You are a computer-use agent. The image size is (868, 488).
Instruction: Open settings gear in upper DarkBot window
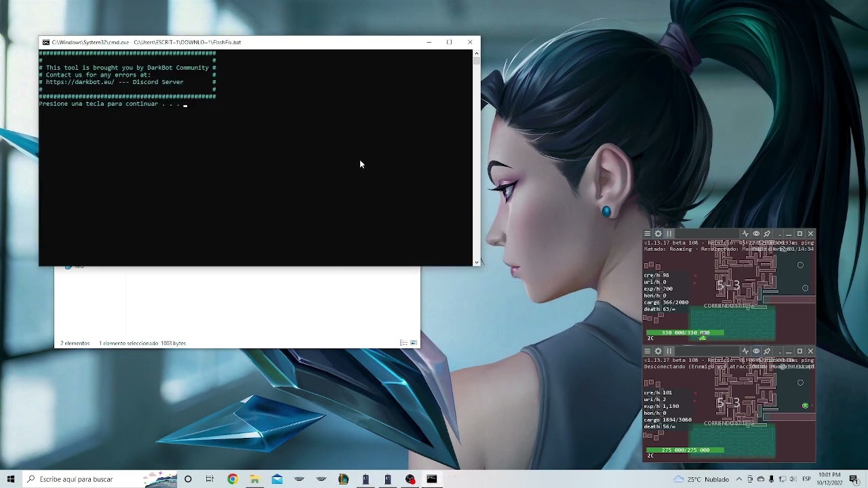tap(658, 234)
